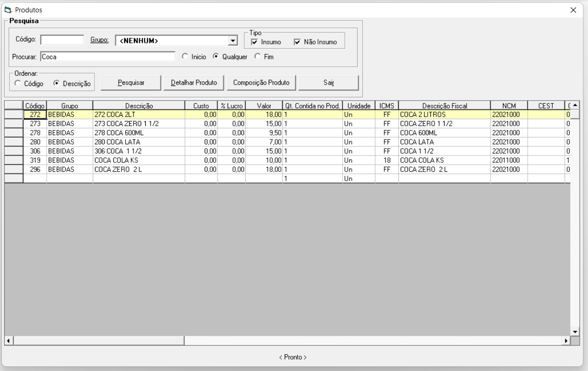Click the Descrição Fiscal column header
Image resolution: width=588 pixels, height=371 pixels.
click(445, 106)
